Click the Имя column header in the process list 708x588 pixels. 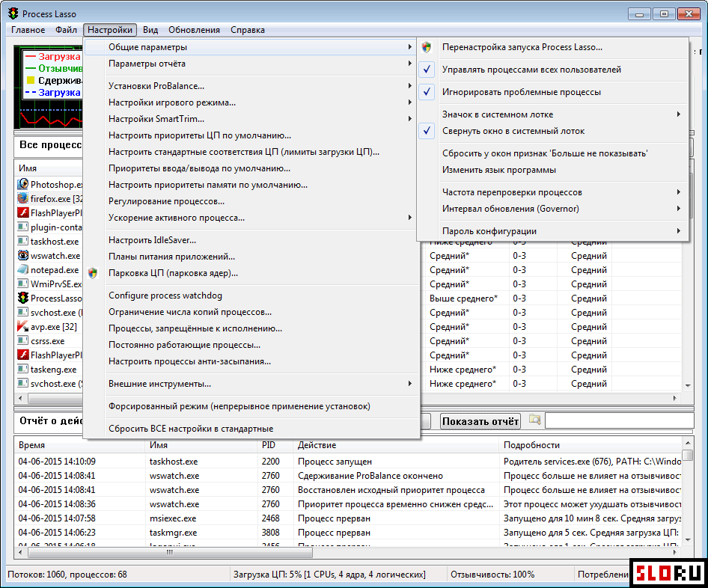tap(49, 168)
